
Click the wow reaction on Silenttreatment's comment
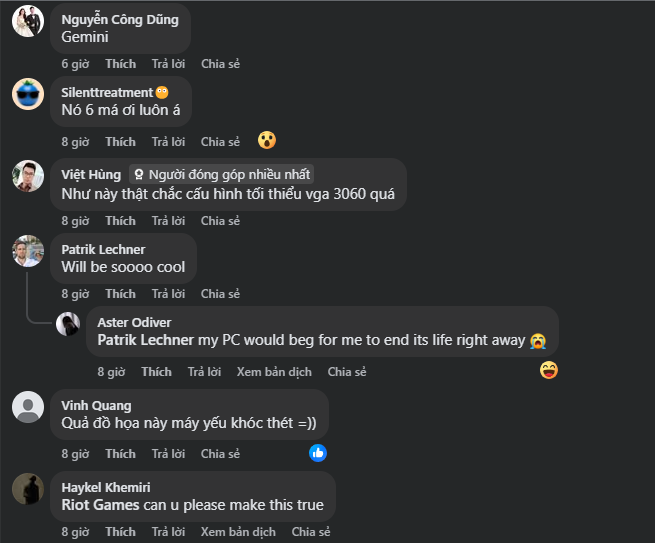point(266,140)
